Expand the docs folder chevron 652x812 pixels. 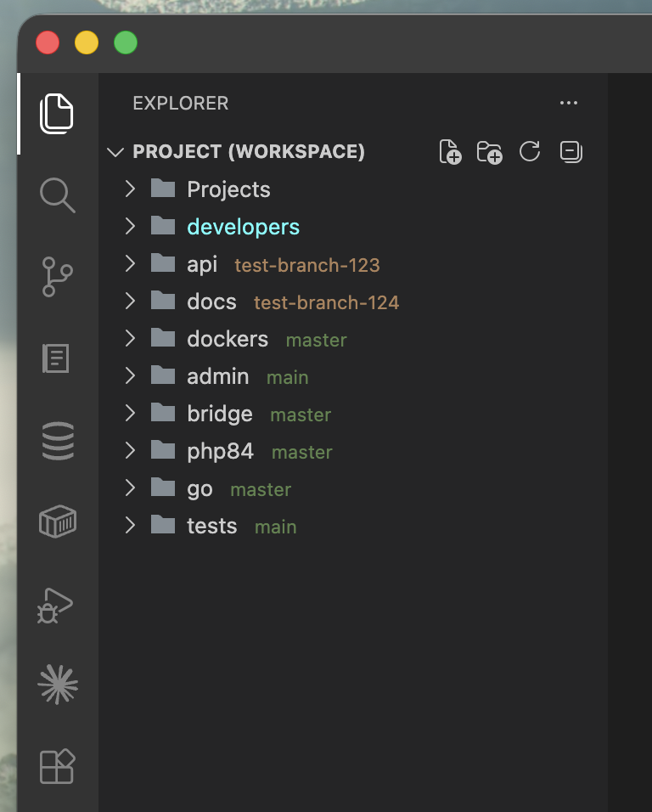130,301
